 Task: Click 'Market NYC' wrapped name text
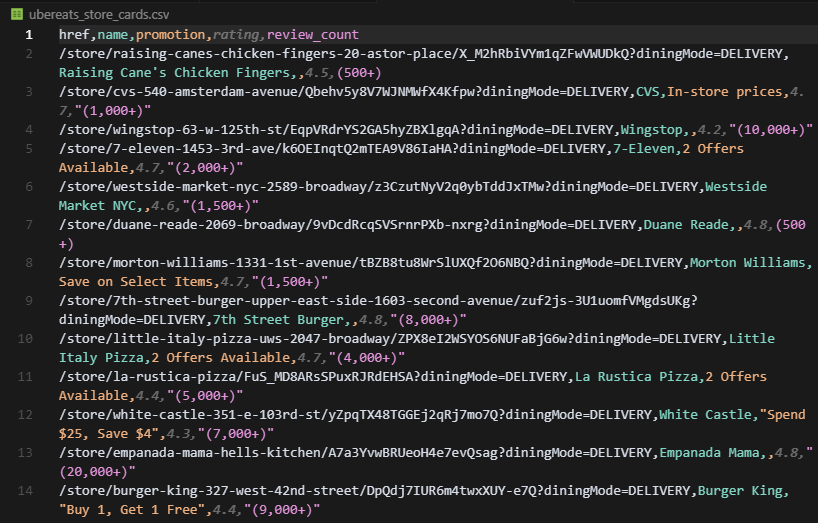pyautogui.click(x=97, y=205)
